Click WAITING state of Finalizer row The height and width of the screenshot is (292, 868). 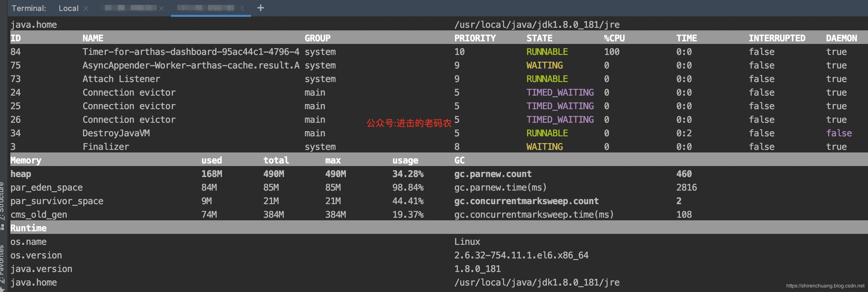pos(545,147)
